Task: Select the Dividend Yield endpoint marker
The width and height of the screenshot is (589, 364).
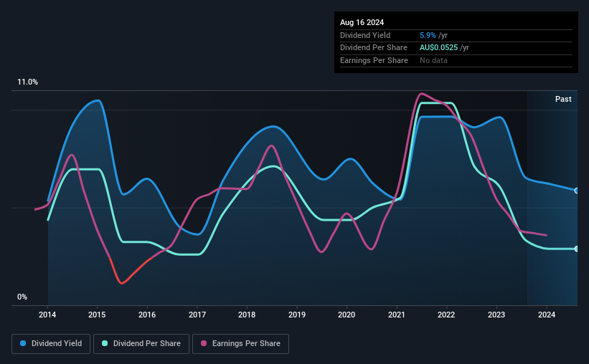Action: coord(577,191)
